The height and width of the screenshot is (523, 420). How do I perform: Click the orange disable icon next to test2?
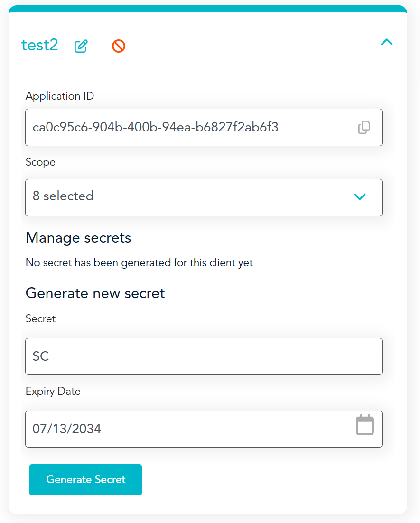pyautogui.click(x=119, y=46)
